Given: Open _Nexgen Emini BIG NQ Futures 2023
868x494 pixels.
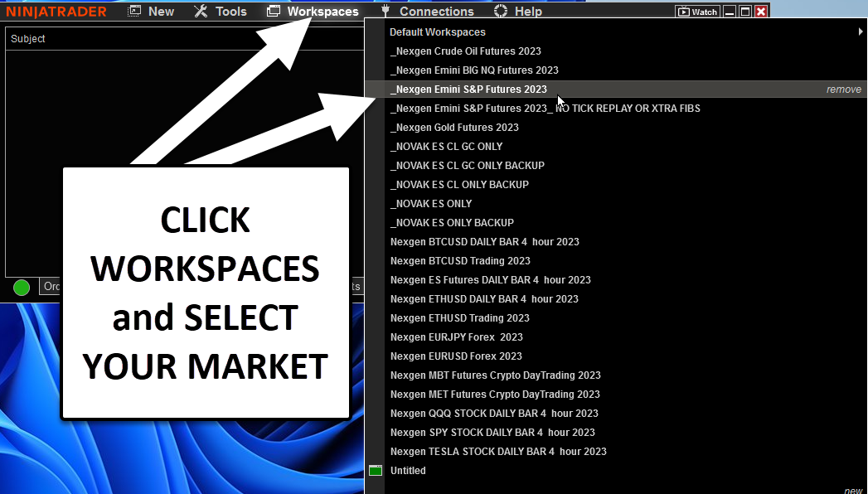Looking at the screenshot, I should click(474, 70).
